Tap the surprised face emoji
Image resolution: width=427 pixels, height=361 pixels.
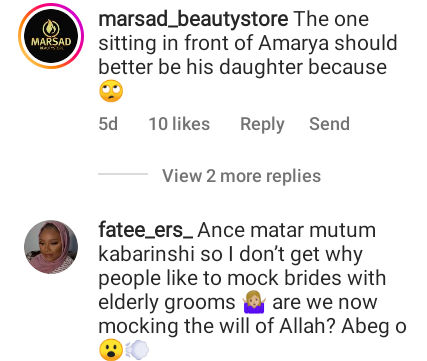coord(111,350)
